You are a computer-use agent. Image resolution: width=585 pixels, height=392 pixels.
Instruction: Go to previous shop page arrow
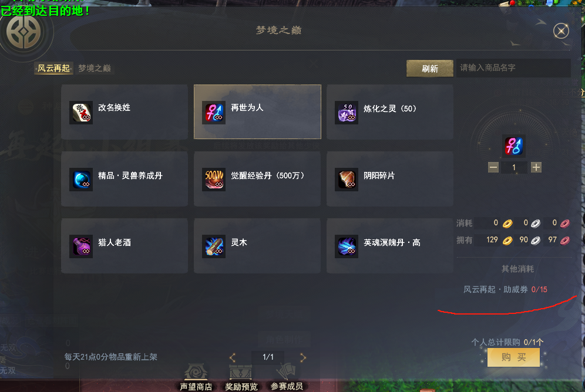[x=233, y=358]
